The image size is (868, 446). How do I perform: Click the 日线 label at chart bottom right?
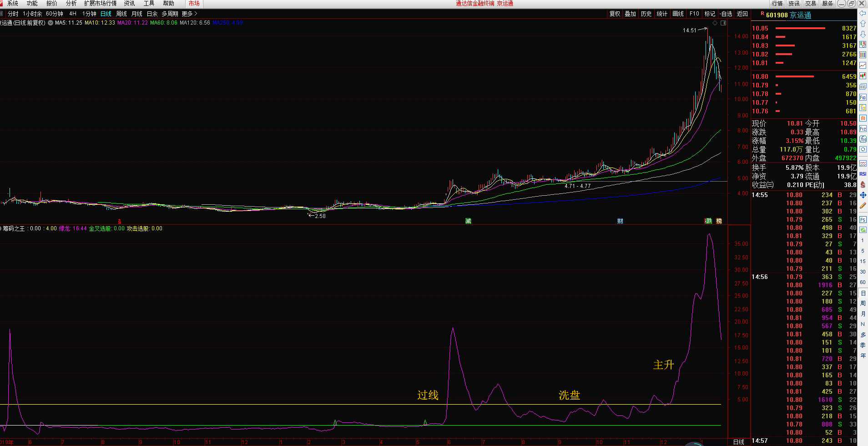[739, 442]
